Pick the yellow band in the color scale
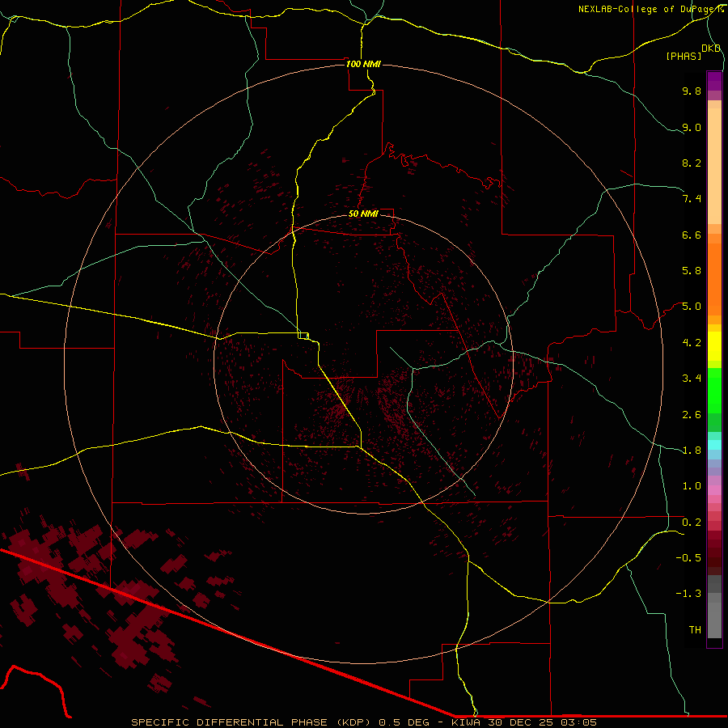The width and height of the screenshot is (728, 728). coord(714,346)
